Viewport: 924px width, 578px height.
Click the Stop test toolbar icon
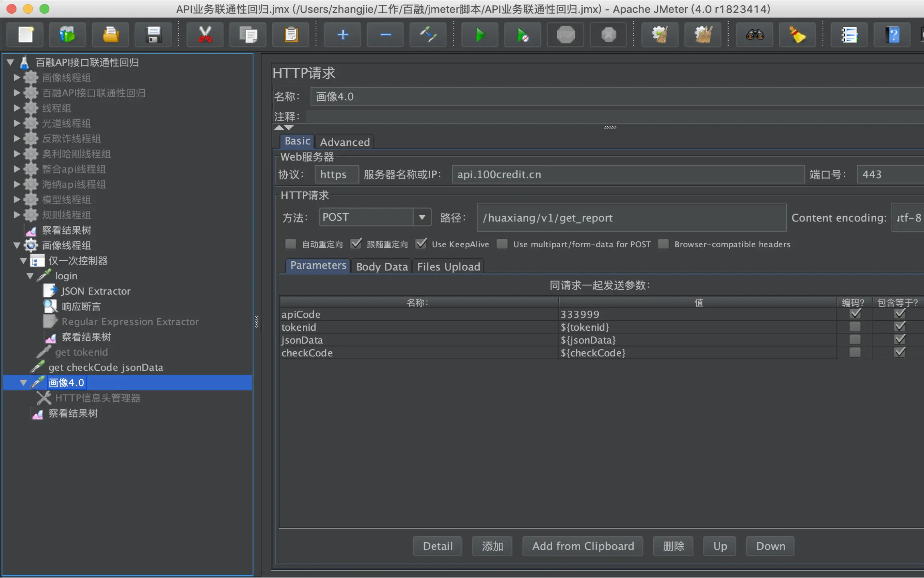tap(565, 35)
